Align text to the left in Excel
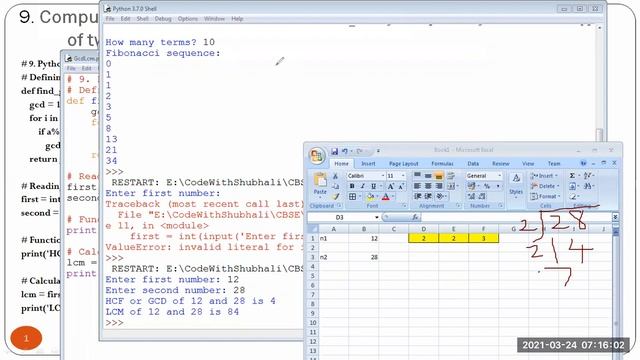640x360 pixels. coord(417,186)
